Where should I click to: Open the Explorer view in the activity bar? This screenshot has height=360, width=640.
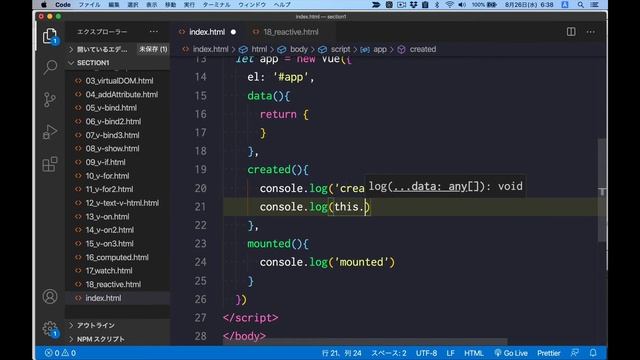[x=50, y=36]
